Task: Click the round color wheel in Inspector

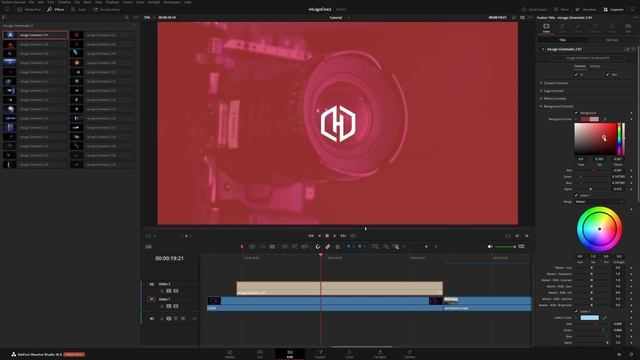Action: pos(600,229)
